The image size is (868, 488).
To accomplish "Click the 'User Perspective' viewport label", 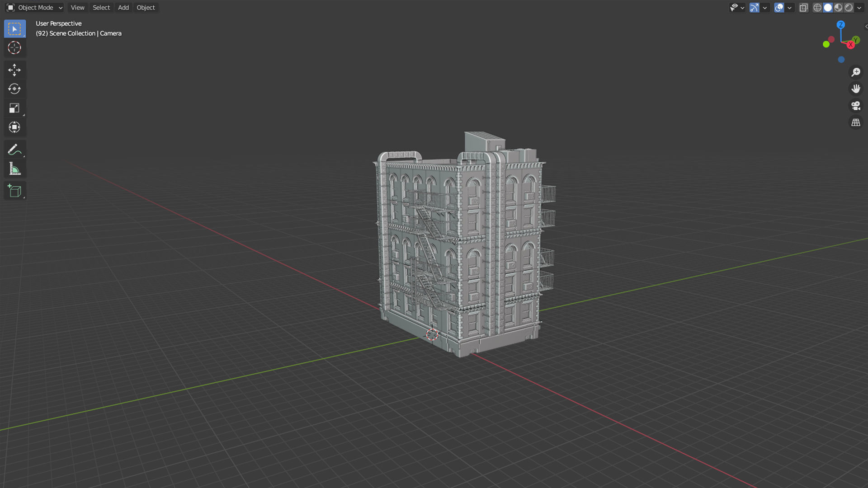I will click(59, 23).
